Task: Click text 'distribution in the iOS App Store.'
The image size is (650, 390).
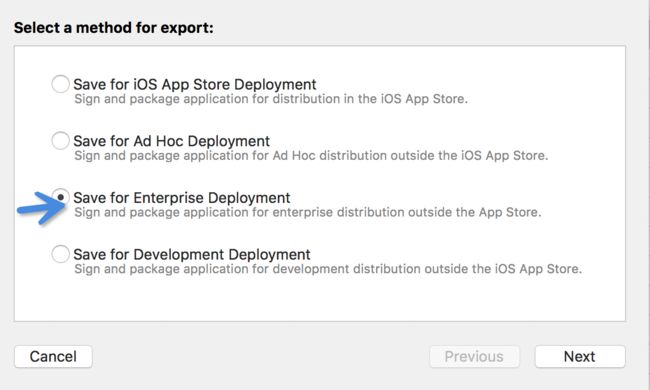Action: click(370, 99)
